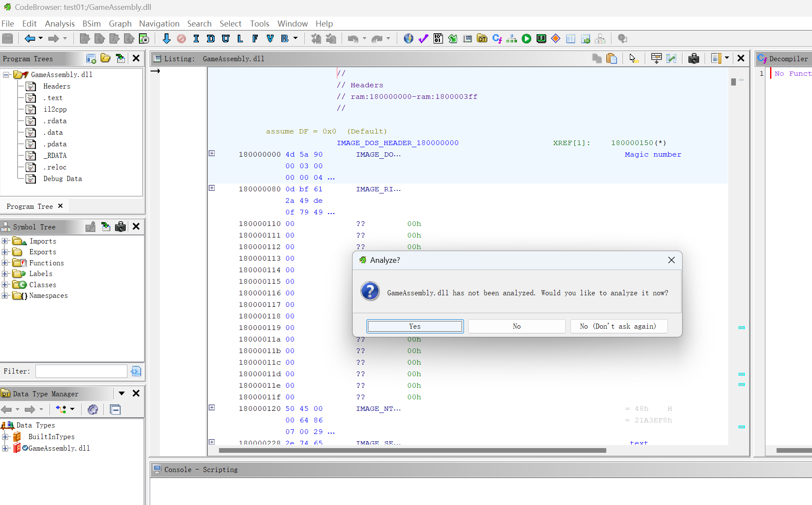
Task: Close the Program Trees panel
Action: (x=136, y=58)
